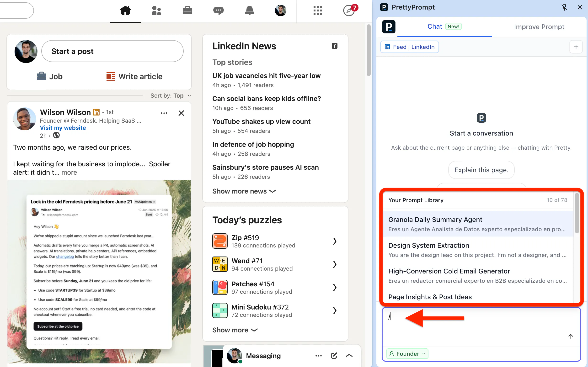Viewport: 588px width, 367px height.
Task: Select High-Conversion Cold Email Generator prompt
Action: coord(478,276)
